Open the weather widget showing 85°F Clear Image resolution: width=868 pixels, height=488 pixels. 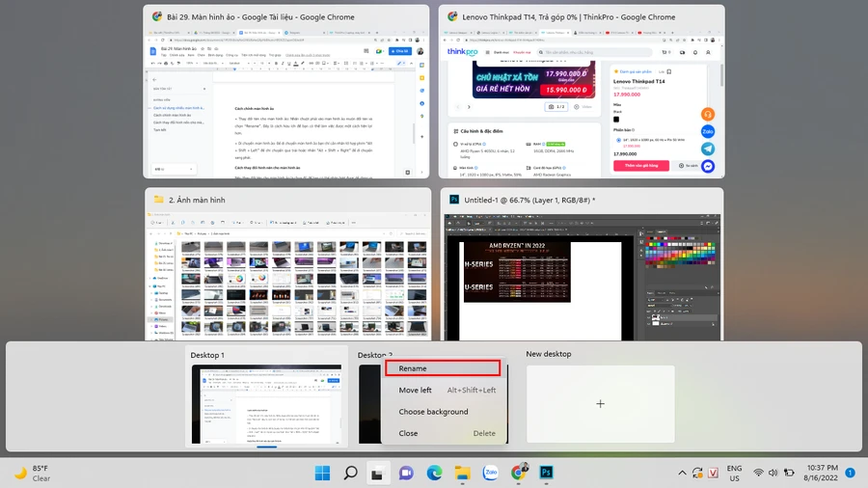tap(33, 474)
